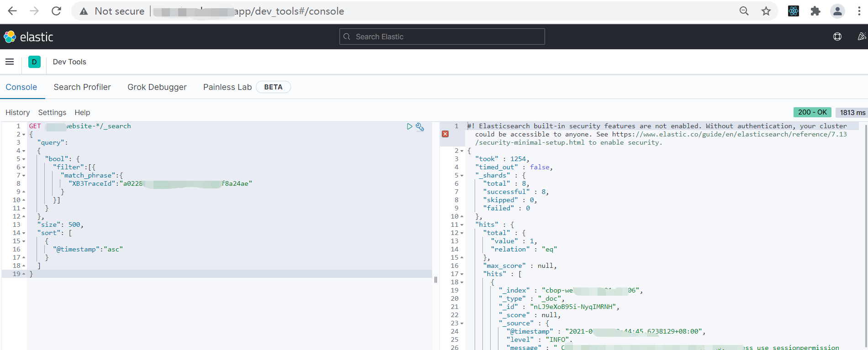The image size is (868, 350).
Task: Collapse request editor fold at line 2
Action: click(24, 135)
